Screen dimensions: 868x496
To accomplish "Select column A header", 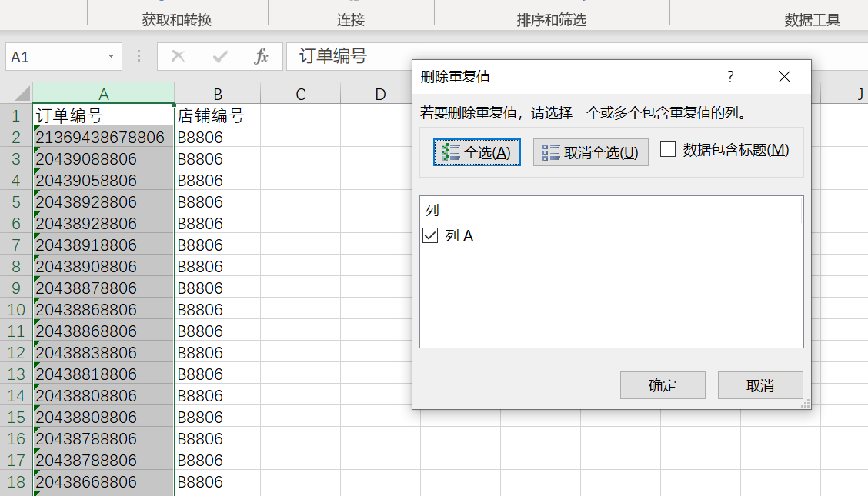I will point(104,94).
